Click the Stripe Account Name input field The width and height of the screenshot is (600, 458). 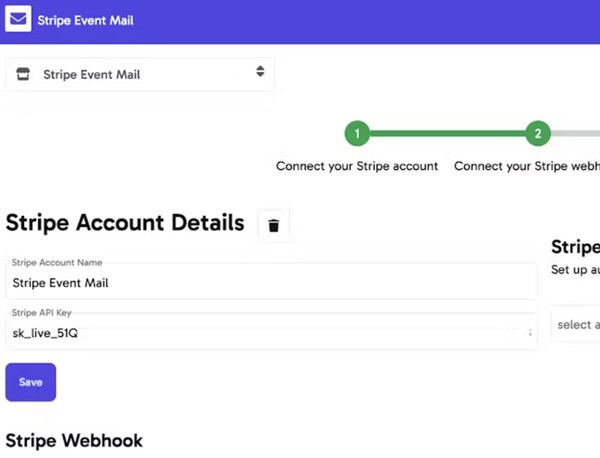(270, 283)
